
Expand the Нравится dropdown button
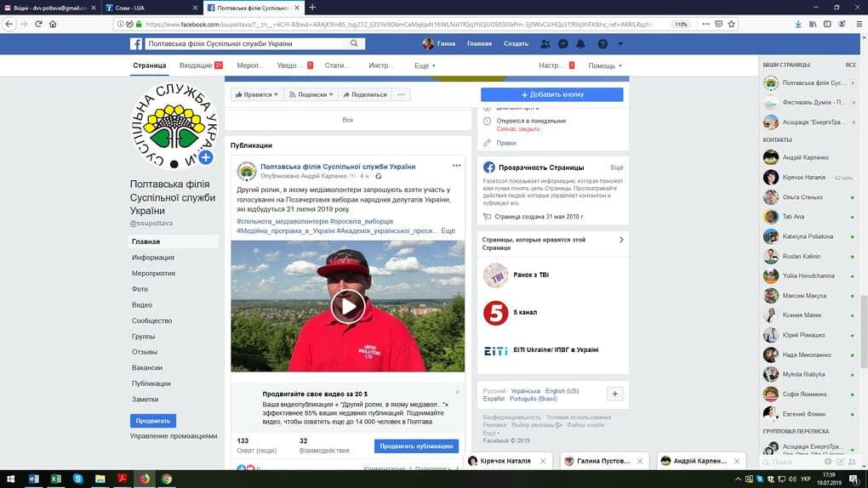[257, 94]
